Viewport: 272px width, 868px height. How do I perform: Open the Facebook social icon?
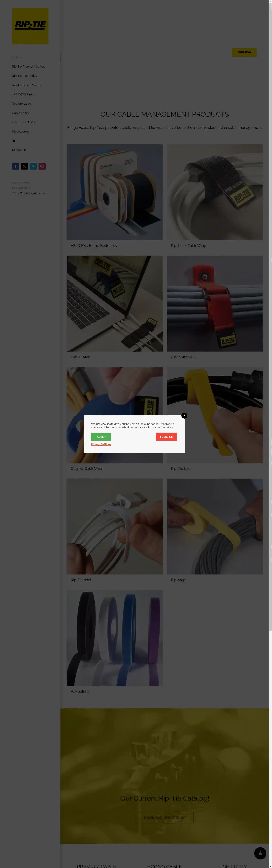(16, 166)
